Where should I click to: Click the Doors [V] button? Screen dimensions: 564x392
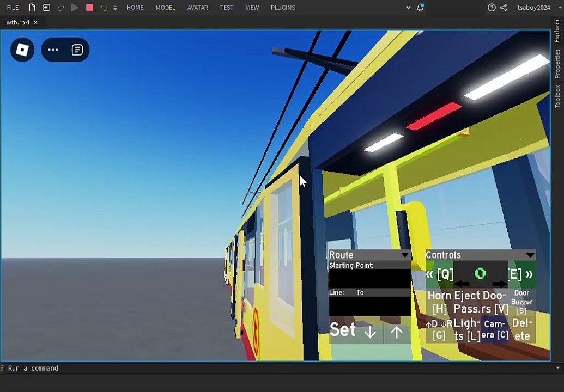point(495,302)
